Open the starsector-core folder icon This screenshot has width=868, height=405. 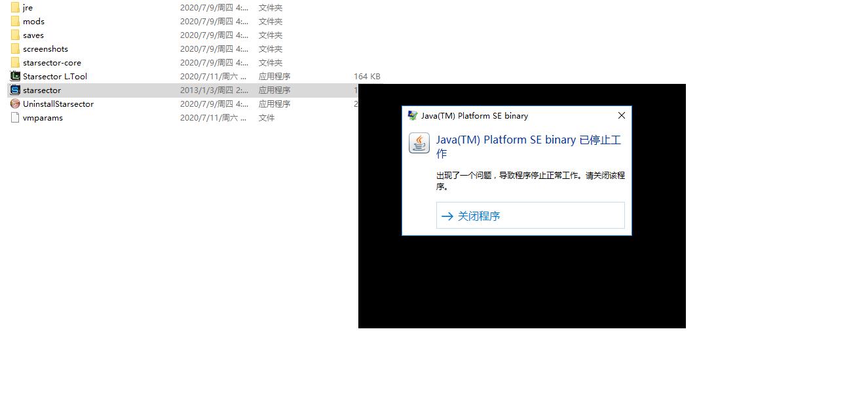point(14,62)
